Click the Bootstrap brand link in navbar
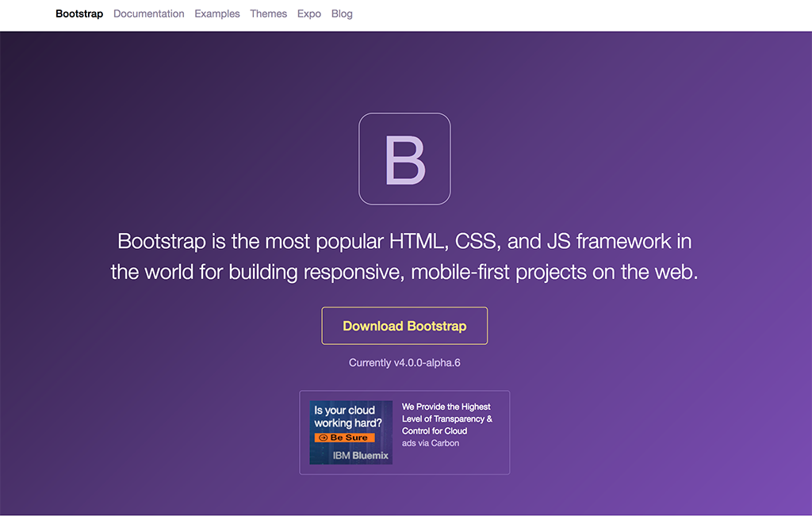812x516 pixels. (x=79, y=14)
